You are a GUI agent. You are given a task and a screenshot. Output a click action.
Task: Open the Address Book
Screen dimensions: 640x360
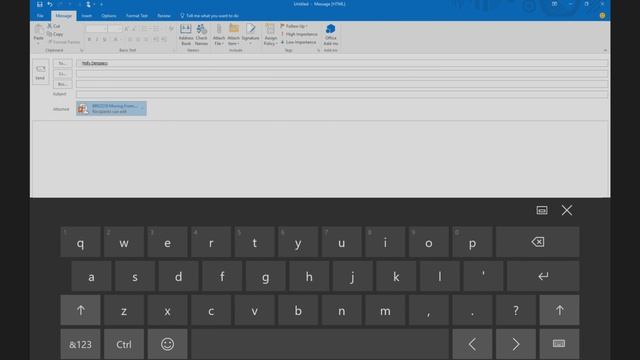tap(186, 35)
